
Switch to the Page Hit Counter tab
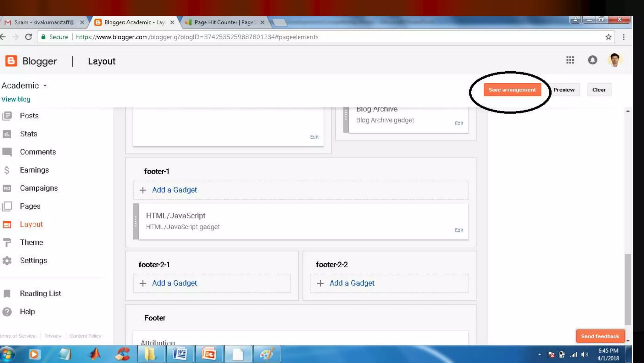(224, 22)
